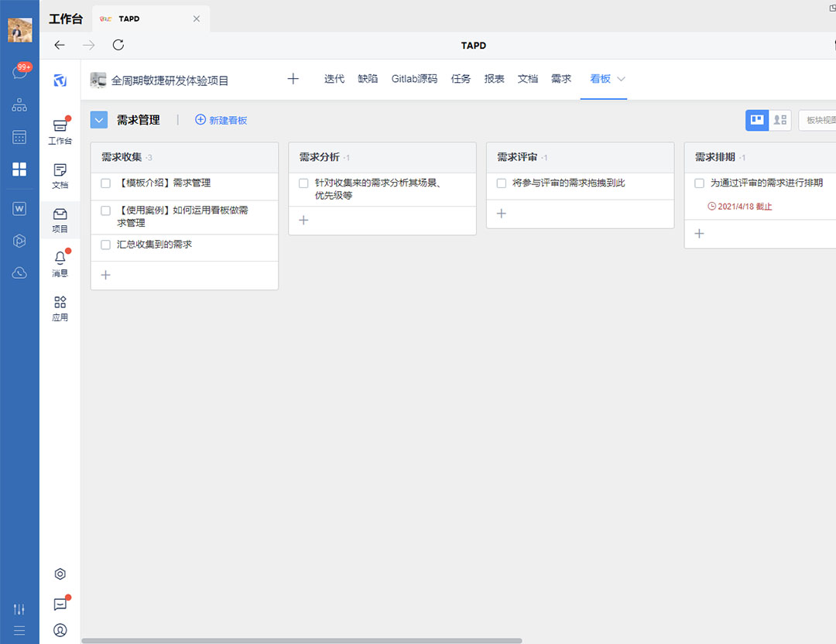Select the workbench grid icon in blue sidebar
Viewport: 836px width, 644px height.
(19, 169)
